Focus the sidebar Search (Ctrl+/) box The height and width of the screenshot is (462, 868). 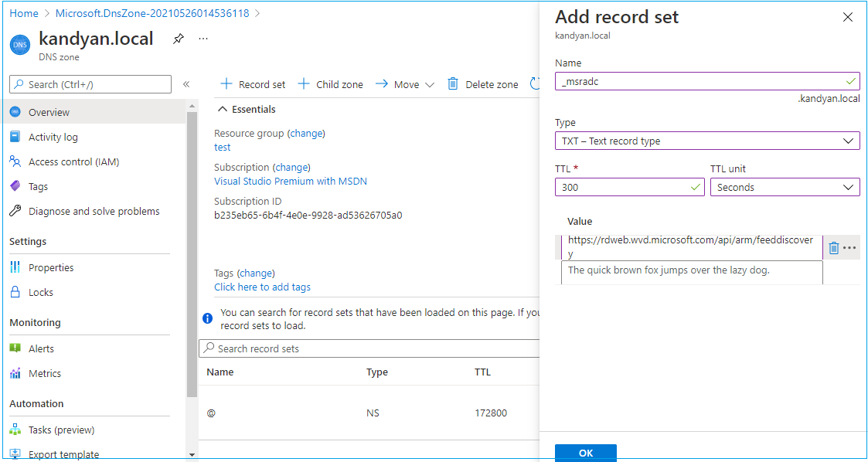[x=90, y=84]
